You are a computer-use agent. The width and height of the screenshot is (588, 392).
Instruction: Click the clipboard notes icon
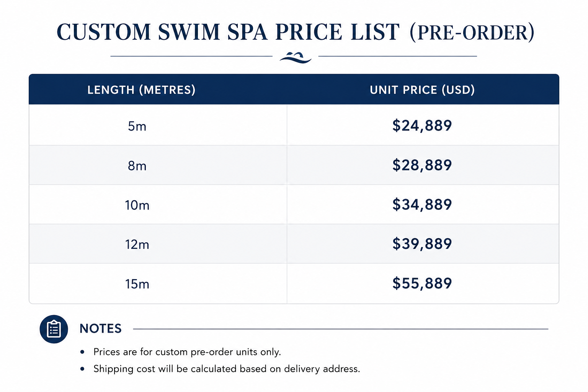click(x=54, y=329)
